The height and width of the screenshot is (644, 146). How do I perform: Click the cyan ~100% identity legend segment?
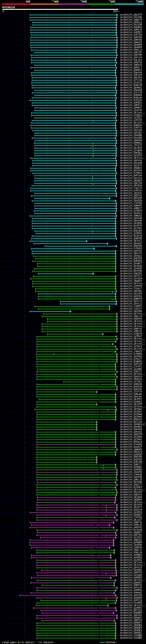tap(129, 4)
